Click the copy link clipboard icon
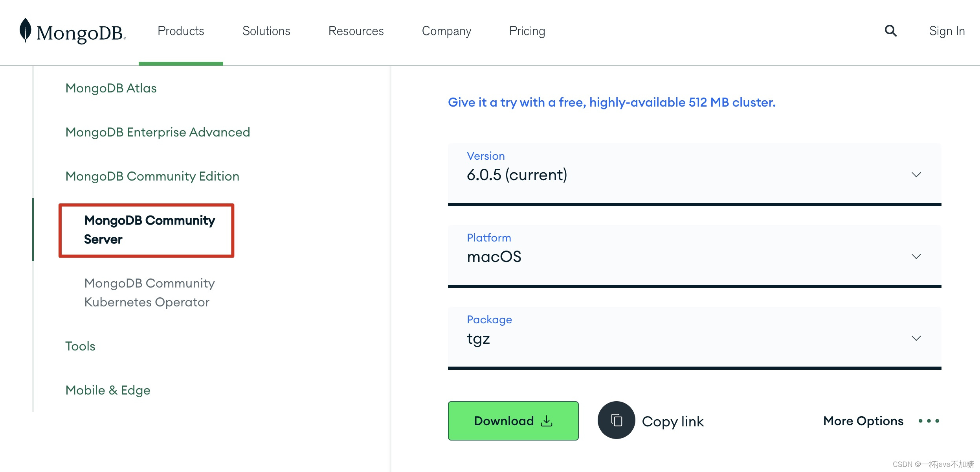This screenshot has height=472, width=980. [x=616, y=420]
